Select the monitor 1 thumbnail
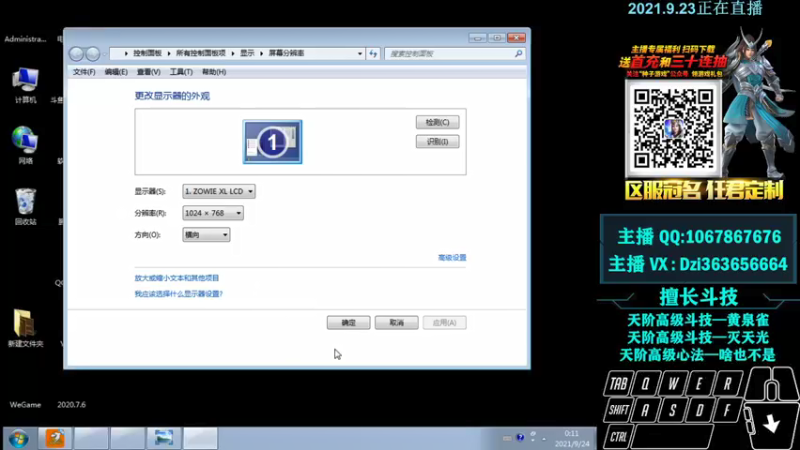 [x=272, y=142]
